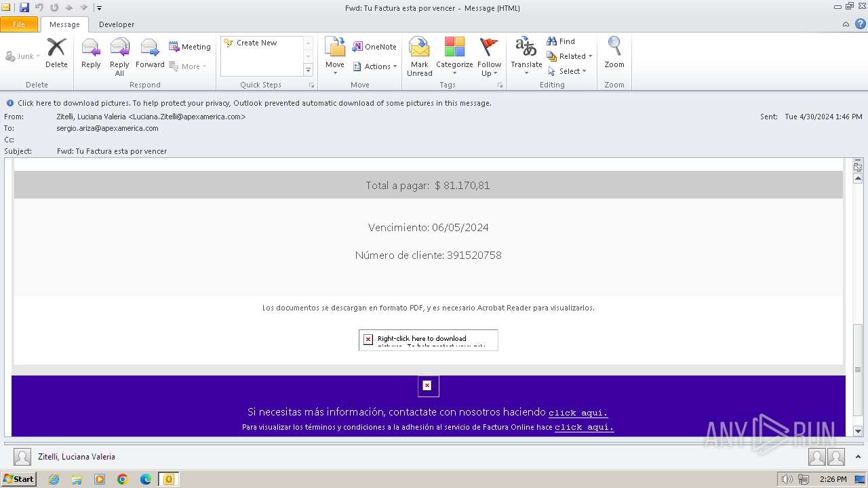
Task: Click Find in Editing group
Action: pos(561,41)
